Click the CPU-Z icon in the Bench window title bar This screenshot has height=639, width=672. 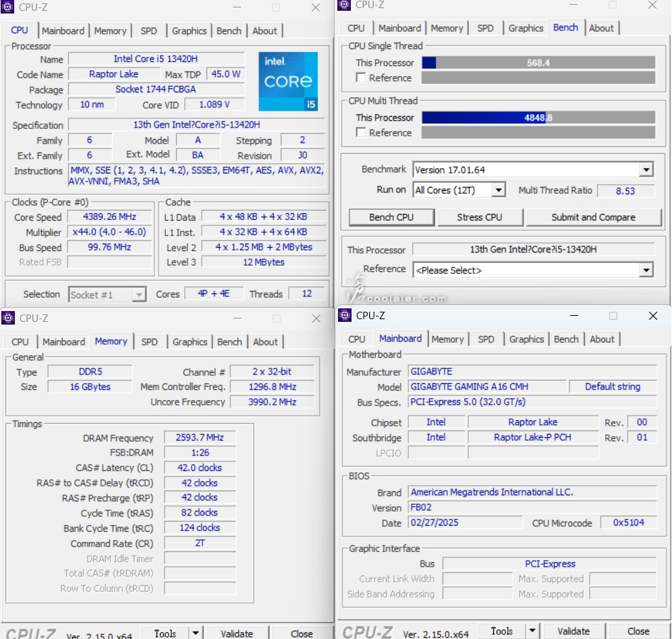(x=344, y=5)
